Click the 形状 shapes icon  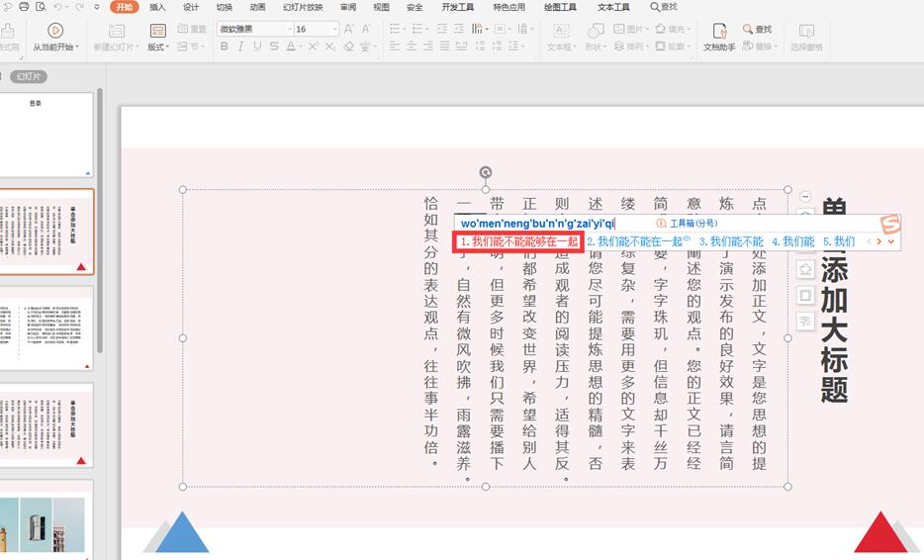(596, 31)
